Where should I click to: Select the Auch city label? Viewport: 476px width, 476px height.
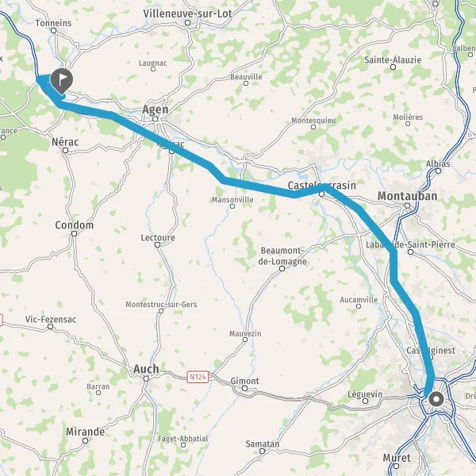point(146,369)
